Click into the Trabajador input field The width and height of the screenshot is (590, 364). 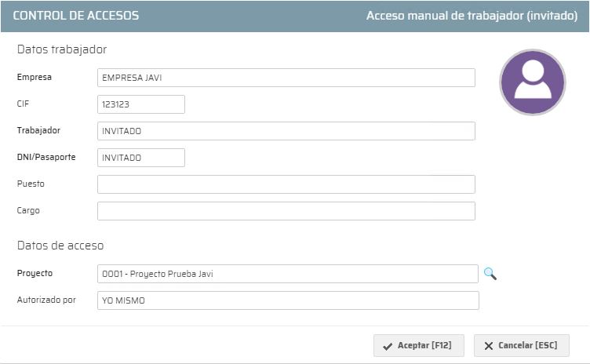coord(286,131)
